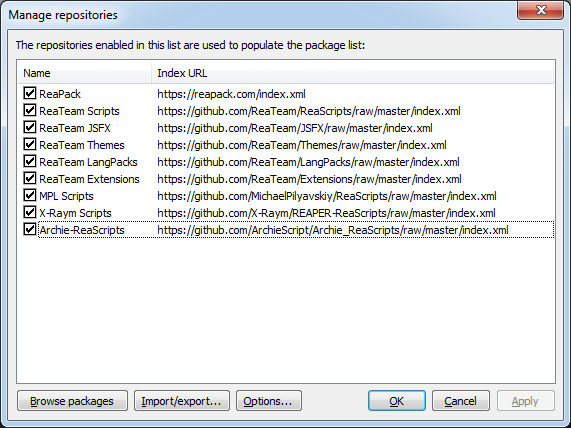Uncheck the ReaPack repository checkbox

(29, 93)
